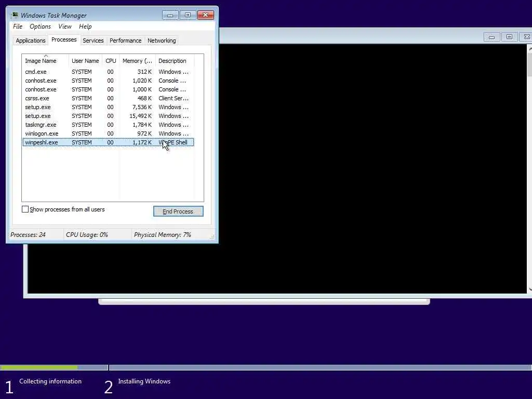532x399 pixels.
Task: Select the winlogon.exe process
Action: tap(108, 134)
